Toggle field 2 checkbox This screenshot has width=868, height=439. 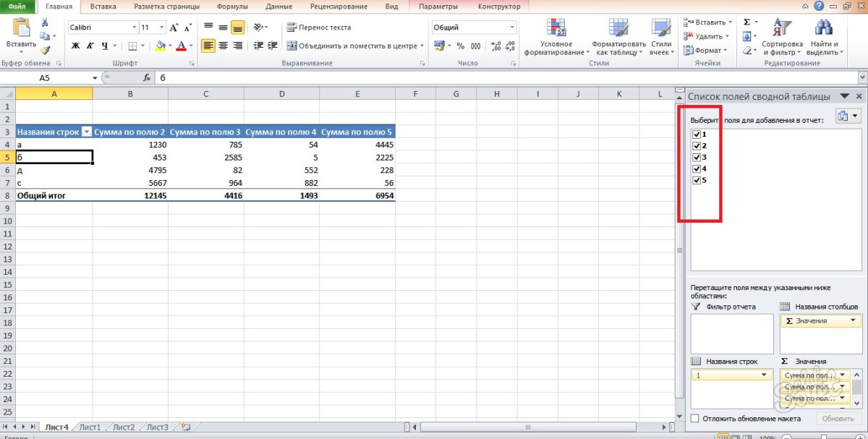[x=696, y=145]
